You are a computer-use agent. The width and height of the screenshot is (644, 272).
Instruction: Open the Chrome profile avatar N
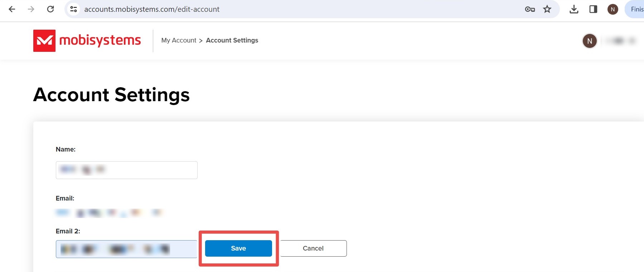[613, 9]
